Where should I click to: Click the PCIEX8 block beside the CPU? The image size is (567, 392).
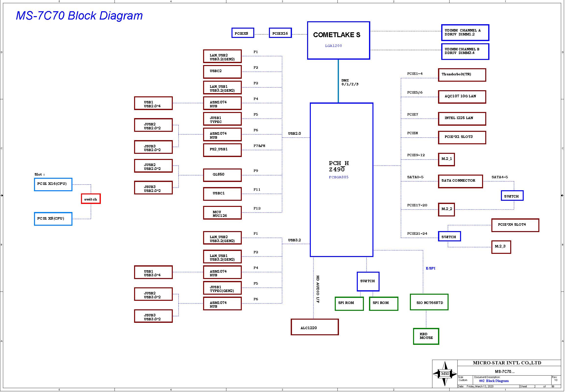click(x=243, y=33)
